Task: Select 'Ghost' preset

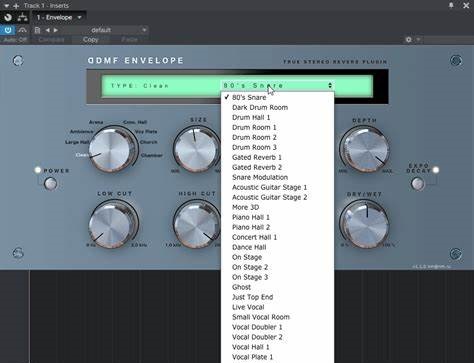Action: click(277, 287)
